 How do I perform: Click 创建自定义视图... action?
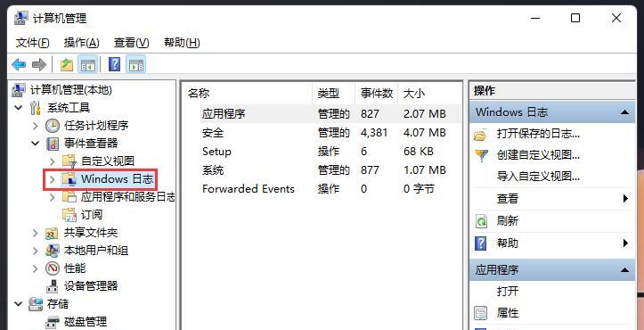click(x=538, y=155)
